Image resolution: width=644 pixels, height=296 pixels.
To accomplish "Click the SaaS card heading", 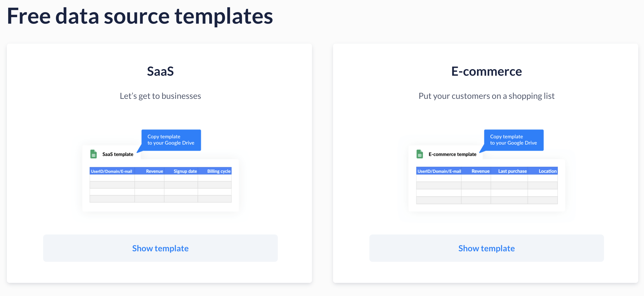I will click(x=160, y=71).
